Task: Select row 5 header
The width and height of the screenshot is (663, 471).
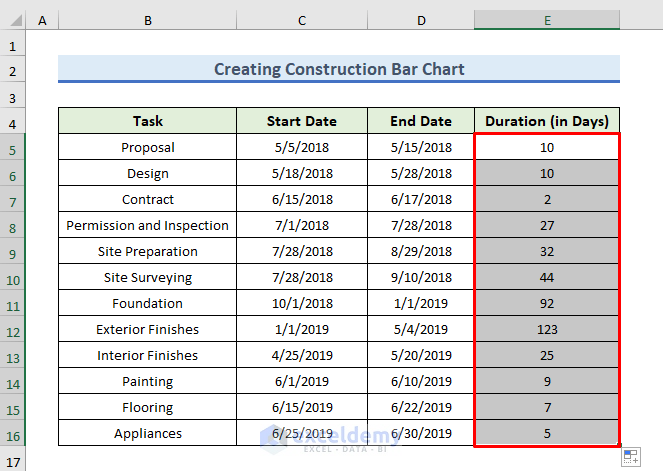Action: click(x=12, y=150)
